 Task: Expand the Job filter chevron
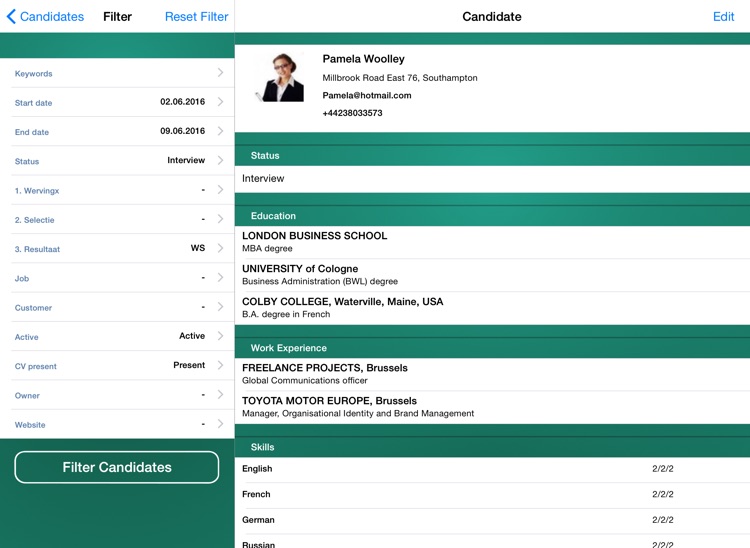220,278
